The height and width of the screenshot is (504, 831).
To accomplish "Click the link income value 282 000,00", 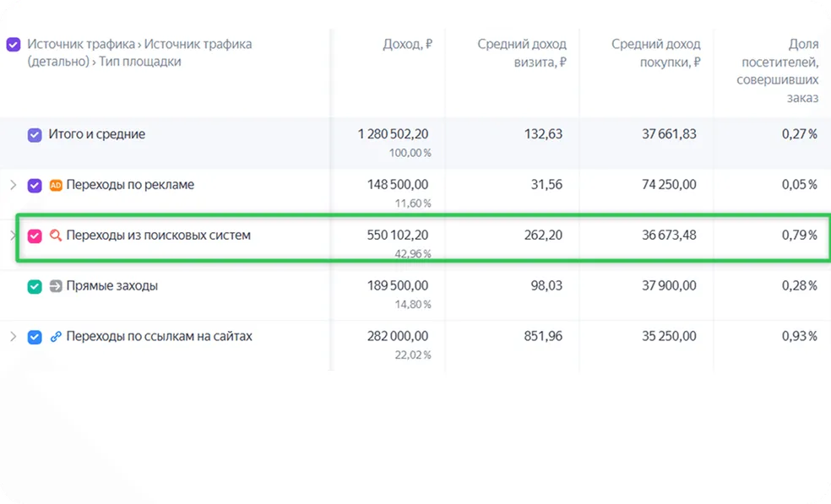I will tap(398, 337).
